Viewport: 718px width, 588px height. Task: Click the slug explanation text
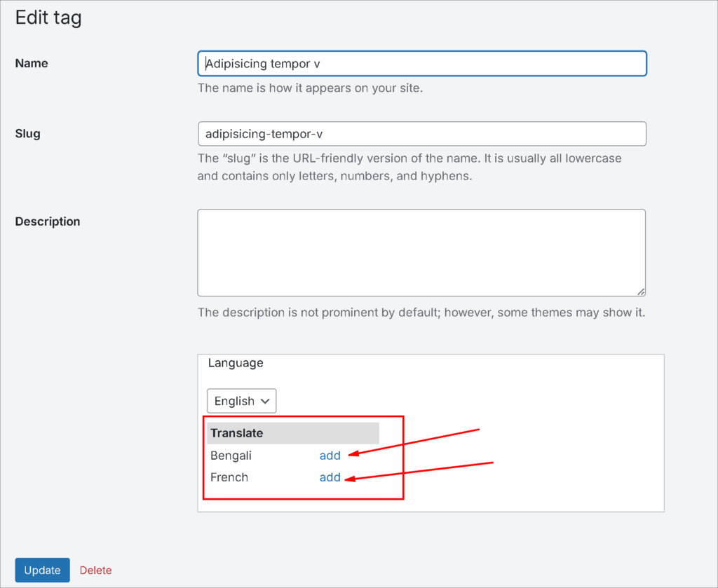409,167
